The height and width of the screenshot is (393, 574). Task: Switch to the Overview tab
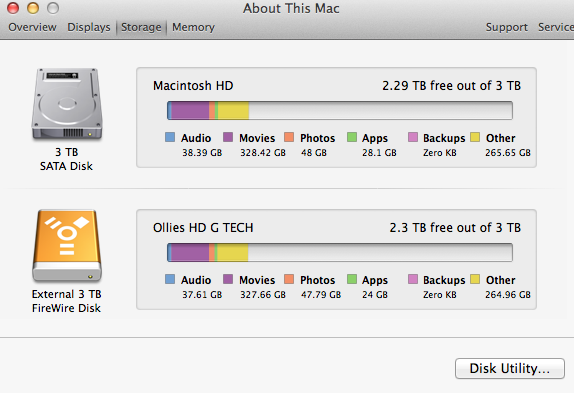pos(32,27)
